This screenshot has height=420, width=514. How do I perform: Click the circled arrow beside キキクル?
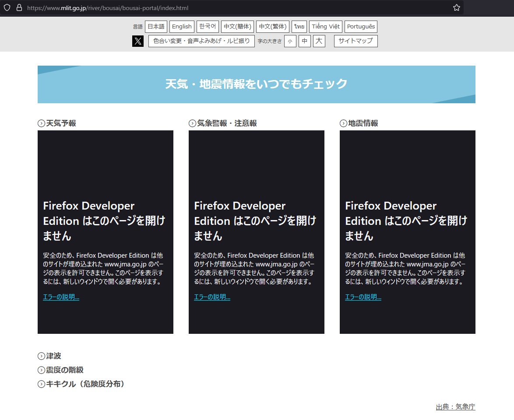(41, 384)
